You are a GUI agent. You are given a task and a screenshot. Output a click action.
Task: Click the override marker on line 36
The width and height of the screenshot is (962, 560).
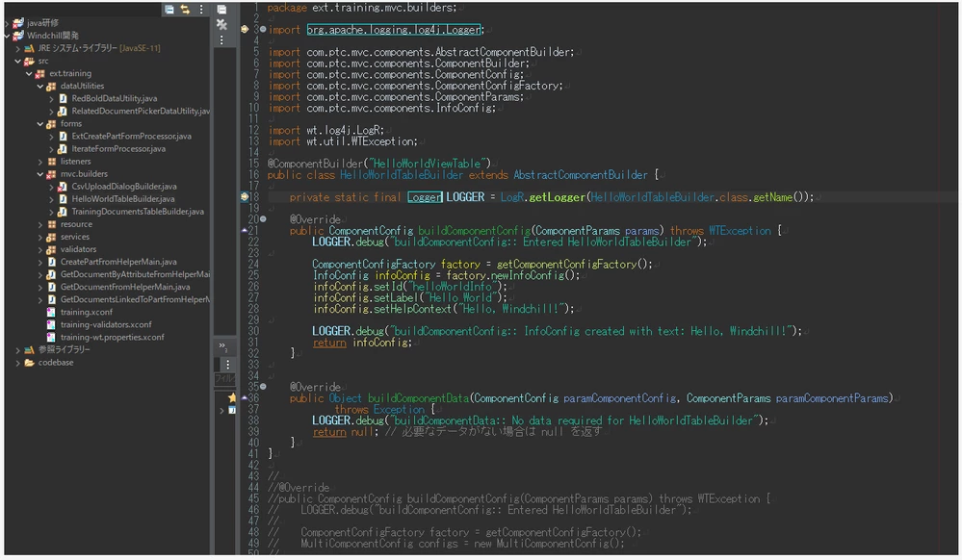coord(245,398)
